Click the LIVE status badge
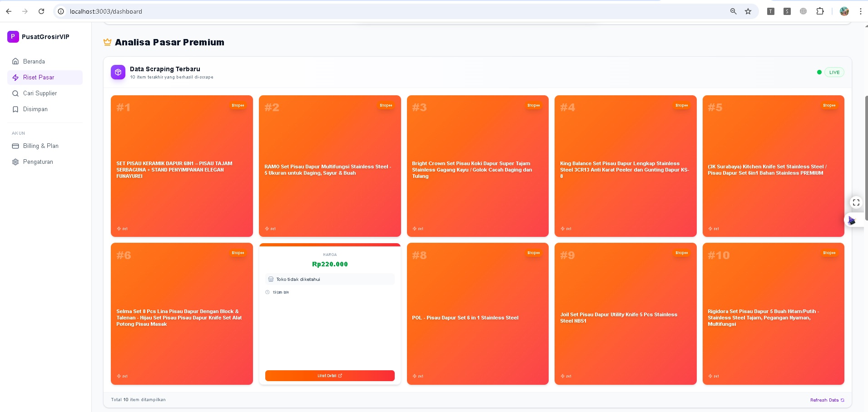This screenshot has height=412, width=868. point(834,73)
